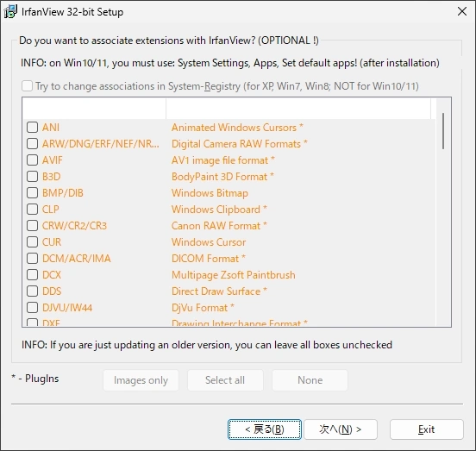The height and width of the screenshot is (451, 476).
Task: Tick the B3D checkbox
Action: pos(32,177)
